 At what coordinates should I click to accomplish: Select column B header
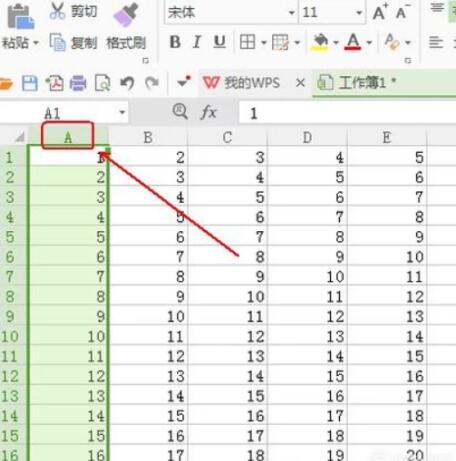[148, 137]
